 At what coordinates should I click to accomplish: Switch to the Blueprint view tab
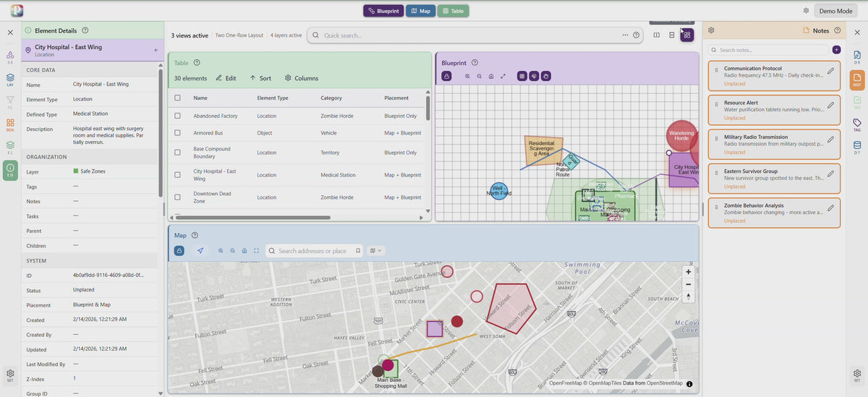tap(383, 11)
